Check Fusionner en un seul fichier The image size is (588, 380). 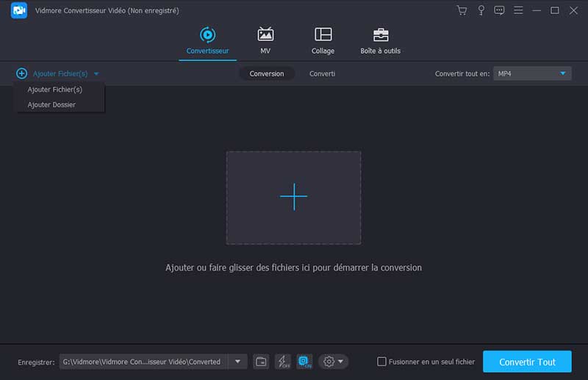381,362
